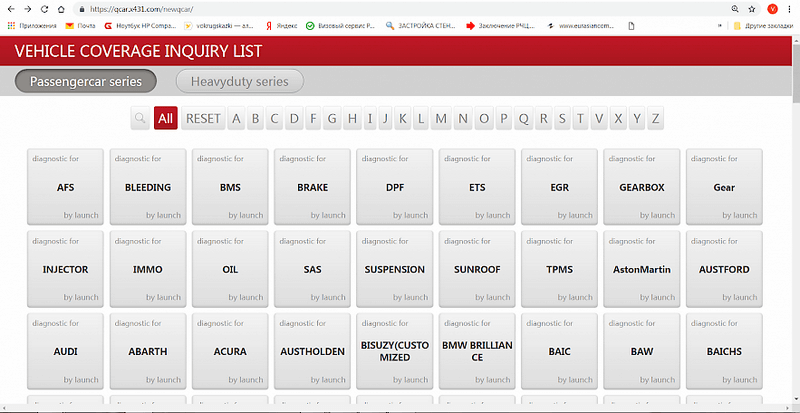Filter brands by letter D
Screen dimensions: 800x413
pos(294,118)
